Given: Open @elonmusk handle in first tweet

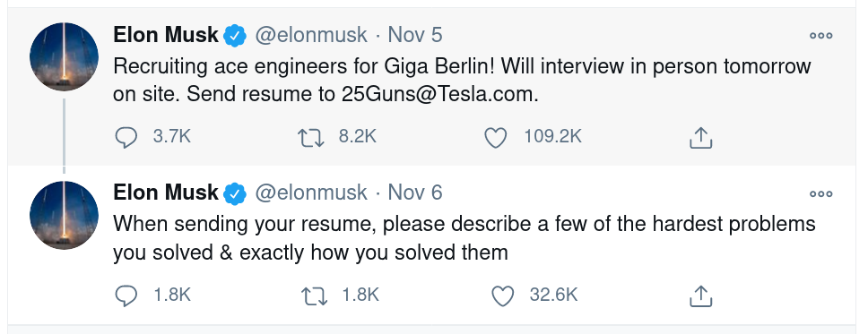Looking at the screenshot, I should click(x=310, y=36).
